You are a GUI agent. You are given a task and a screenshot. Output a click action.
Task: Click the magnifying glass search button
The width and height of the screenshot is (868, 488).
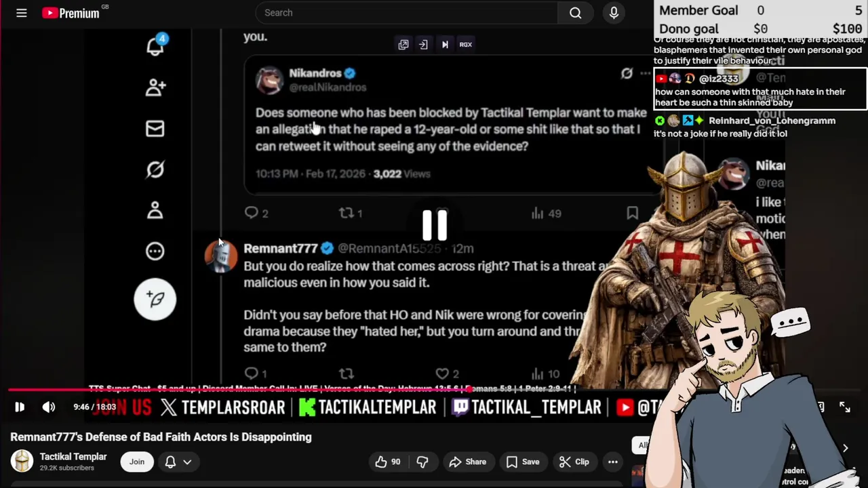click(575, 13)
